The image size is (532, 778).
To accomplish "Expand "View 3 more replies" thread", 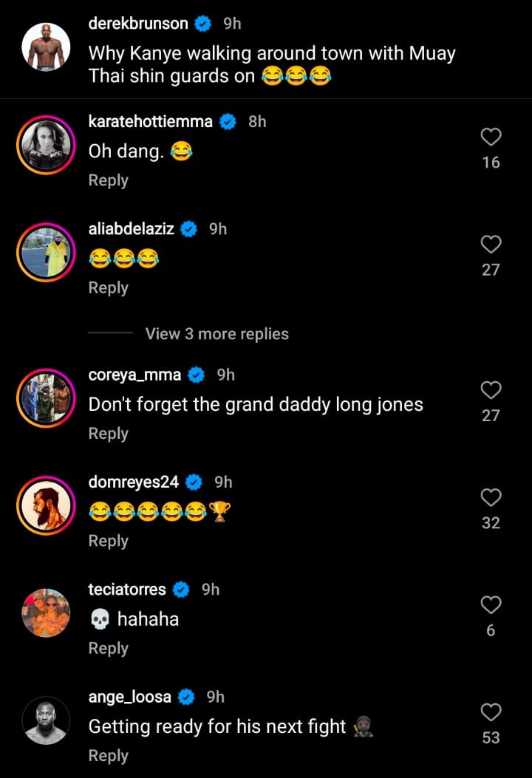I will (216, 334).
